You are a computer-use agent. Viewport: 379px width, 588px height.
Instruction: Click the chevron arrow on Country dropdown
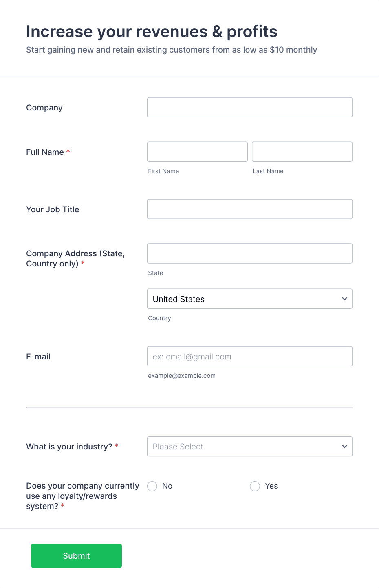pos(344,299)
